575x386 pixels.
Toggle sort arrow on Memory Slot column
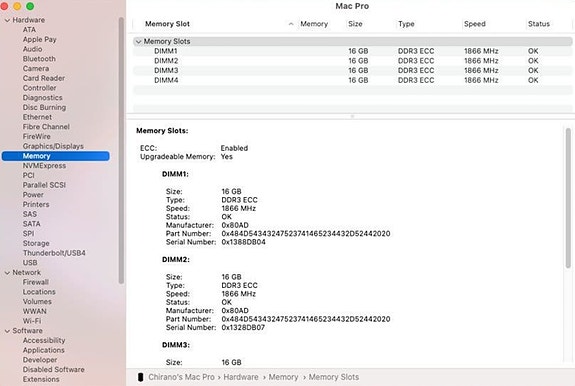tap(291, 24)
